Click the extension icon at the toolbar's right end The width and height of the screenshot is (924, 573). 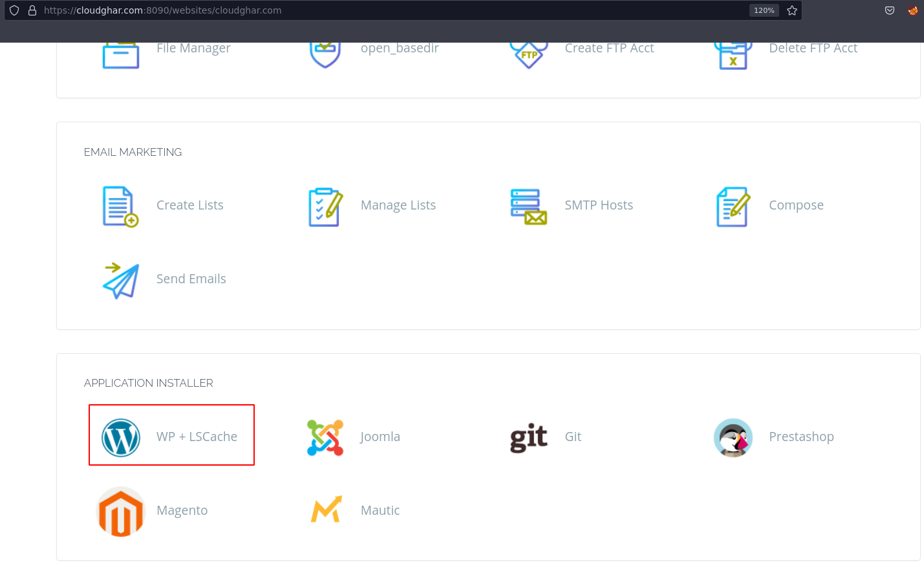(x=913, y=10)
